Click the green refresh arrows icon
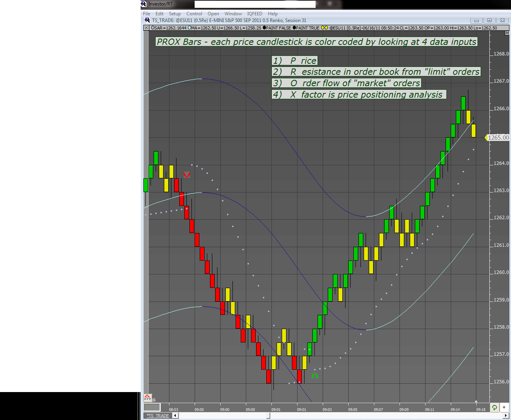Screen dimensions: 511x420 (494, 407)
